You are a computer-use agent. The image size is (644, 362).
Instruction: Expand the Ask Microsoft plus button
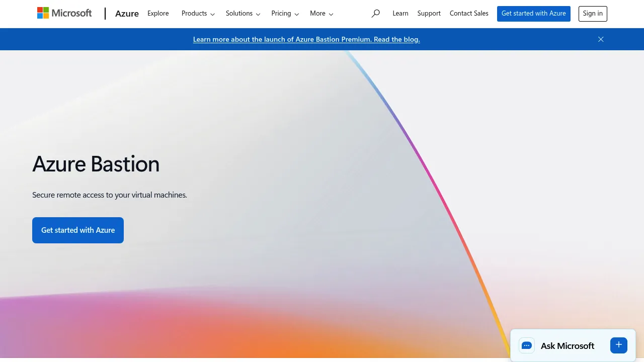pos(619,345)
